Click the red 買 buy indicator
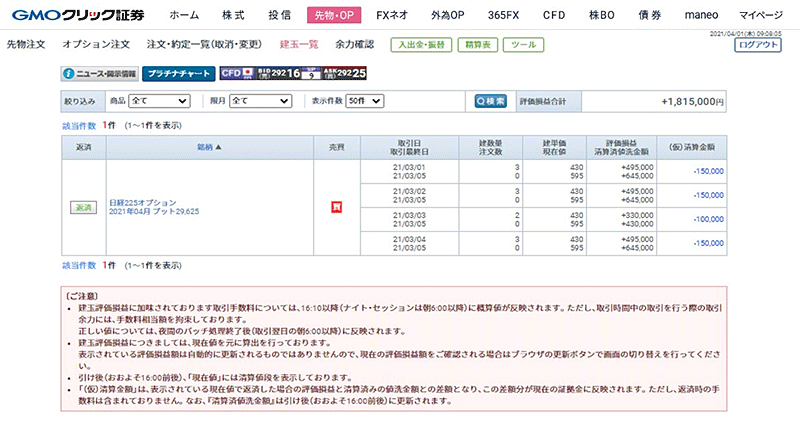 pos(336,207)
